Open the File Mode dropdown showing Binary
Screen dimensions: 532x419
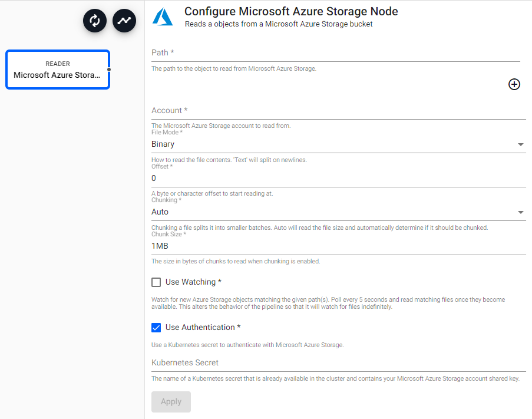coord(339,144)
